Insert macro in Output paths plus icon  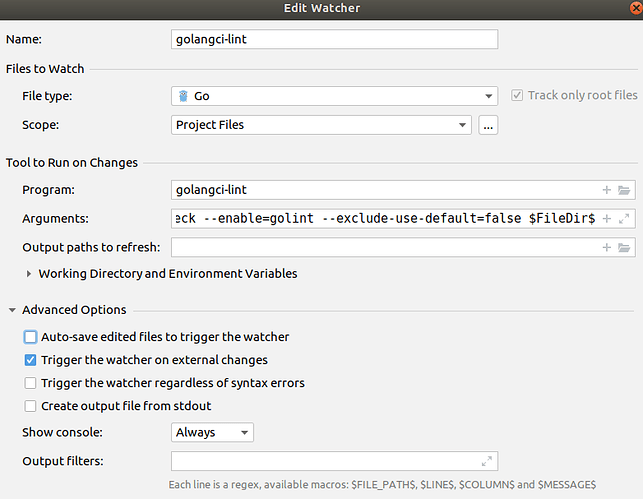point(607,247)
